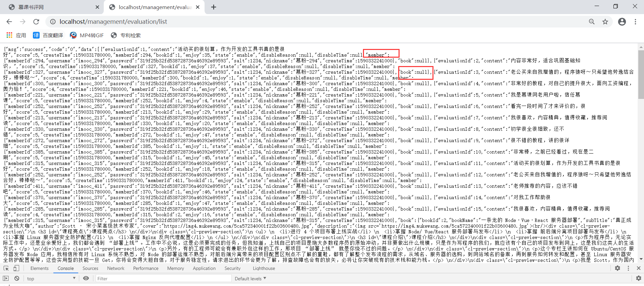Switch to the Memory panel
Viewport: 644px width, 286px height.
[x=175, y=268]
